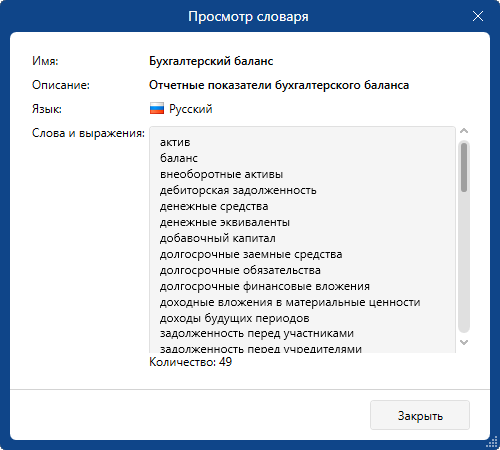Click the resize grip icon in corner
Image resolution: width=500 pixels, height=450 pixels.
492,442
